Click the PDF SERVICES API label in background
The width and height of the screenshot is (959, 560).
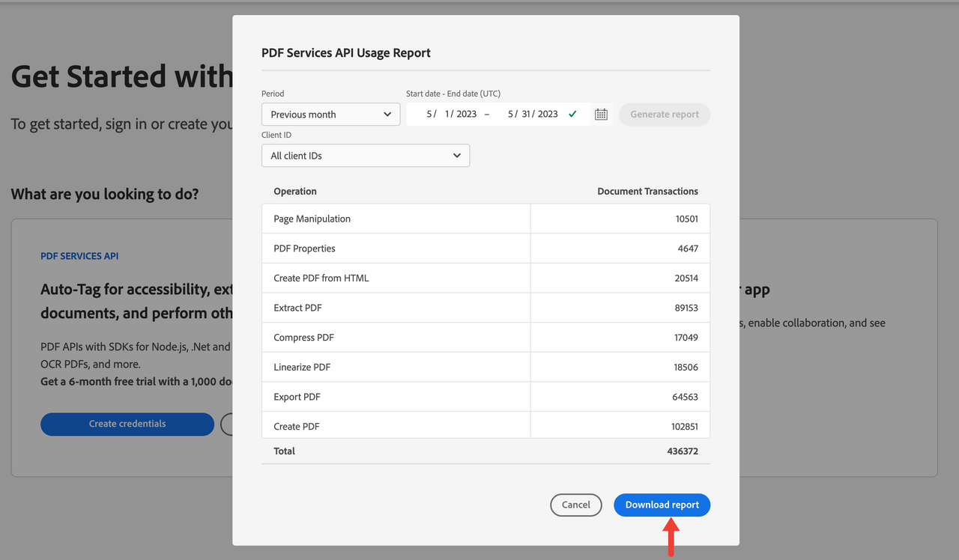click(79, 256)
